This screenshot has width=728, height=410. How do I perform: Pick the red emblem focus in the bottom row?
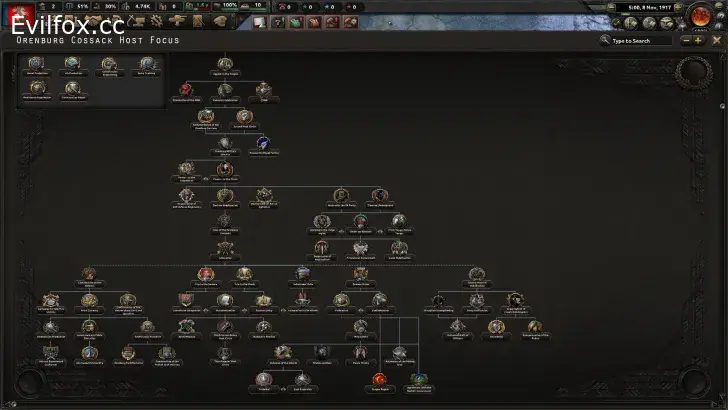tap(380, 379)
